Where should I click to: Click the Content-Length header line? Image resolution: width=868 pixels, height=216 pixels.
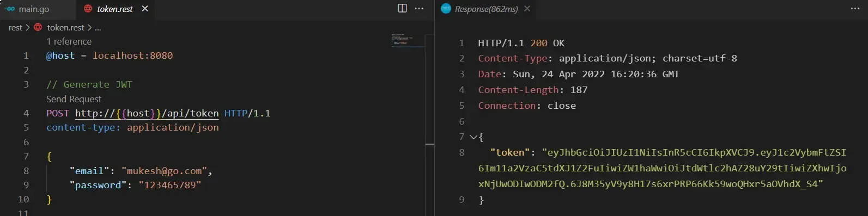click(x=533, y=90)
